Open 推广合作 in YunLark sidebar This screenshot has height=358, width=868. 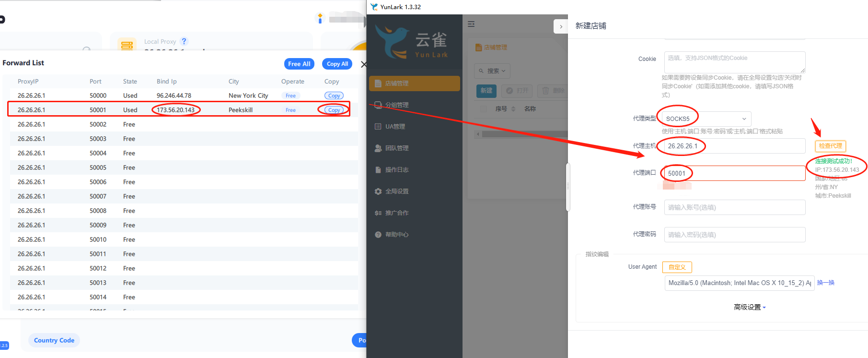point(415,213)
